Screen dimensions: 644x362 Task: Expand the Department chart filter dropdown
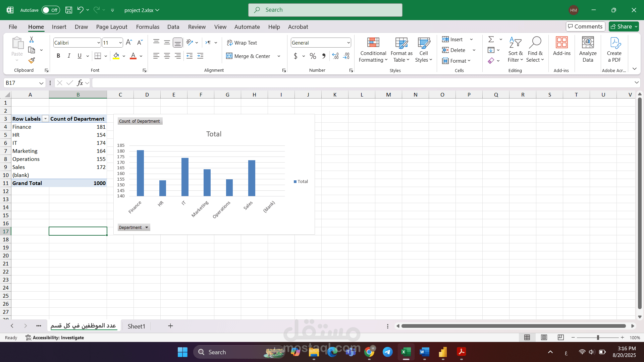click(147, 228)
